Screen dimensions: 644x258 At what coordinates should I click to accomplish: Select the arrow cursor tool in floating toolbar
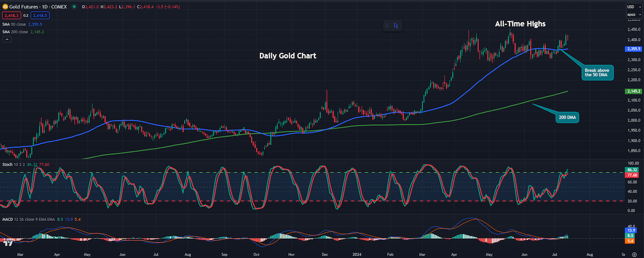tap(396, 25)
